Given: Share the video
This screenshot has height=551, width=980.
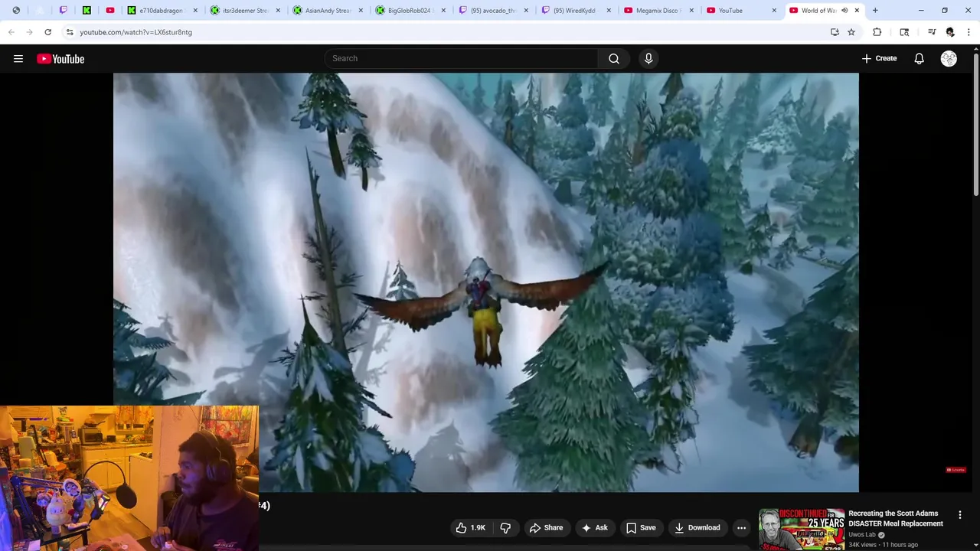Looking at the screenshot, I should point(547,527).
